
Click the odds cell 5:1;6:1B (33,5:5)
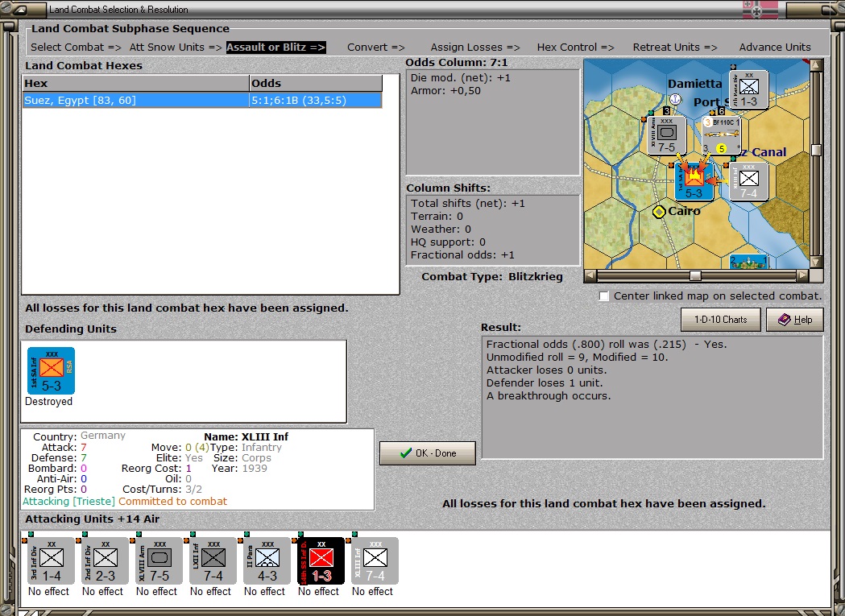(316, 100)
